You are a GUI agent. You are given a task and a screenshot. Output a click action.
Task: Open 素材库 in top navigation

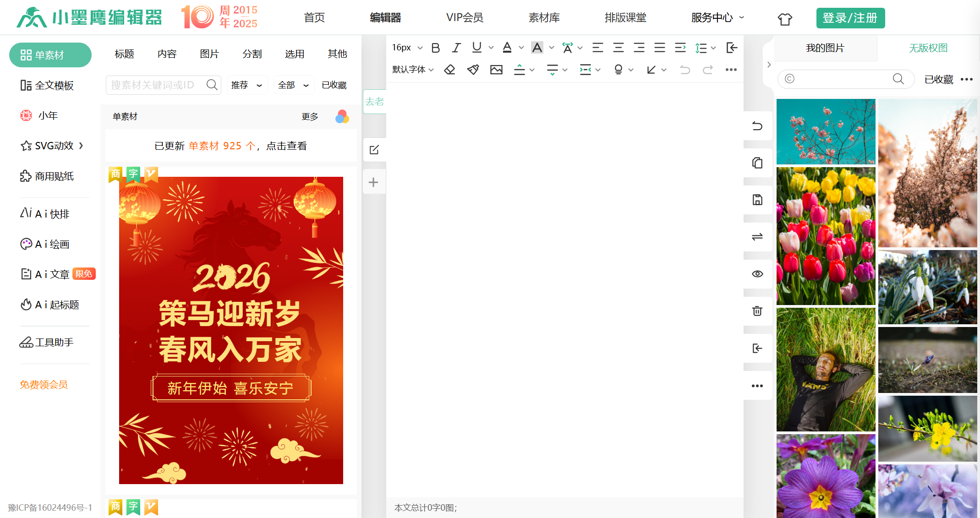[x=544, y=17]
